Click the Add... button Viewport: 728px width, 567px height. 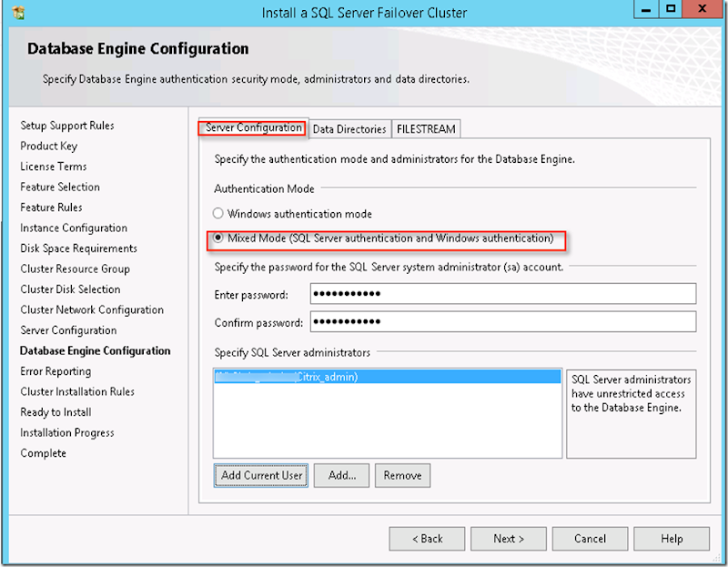[x=342, y=475]
